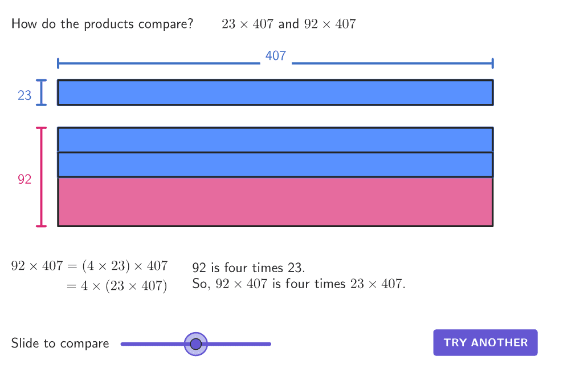Click the blue 23 height label
The image size is (588, 368).
click(x=24, y=95)
